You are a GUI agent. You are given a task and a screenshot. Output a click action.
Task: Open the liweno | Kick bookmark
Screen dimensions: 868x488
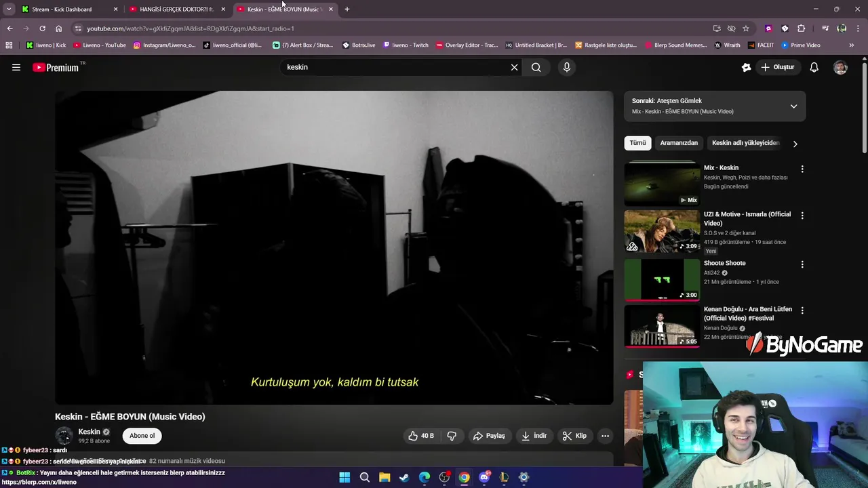tap(46, 45)
